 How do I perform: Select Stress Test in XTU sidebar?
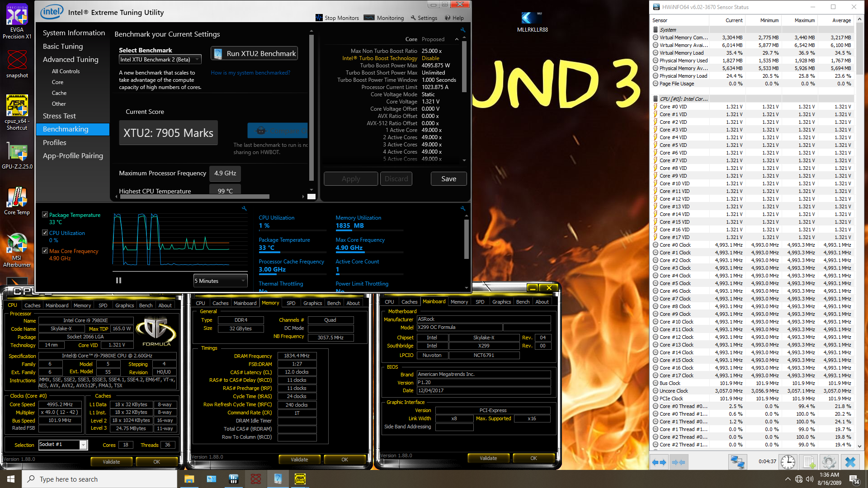(x=59, y=116)
